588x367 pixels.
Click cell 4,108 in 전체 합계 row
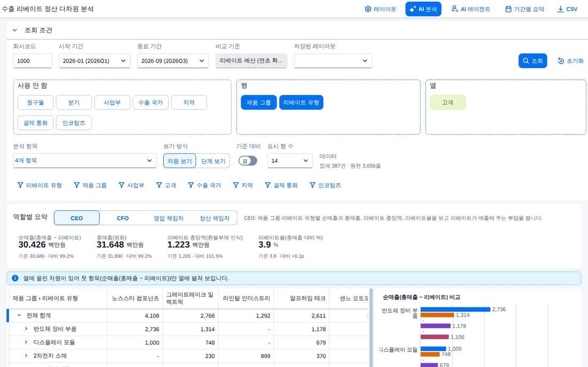(x=135, y=316)
